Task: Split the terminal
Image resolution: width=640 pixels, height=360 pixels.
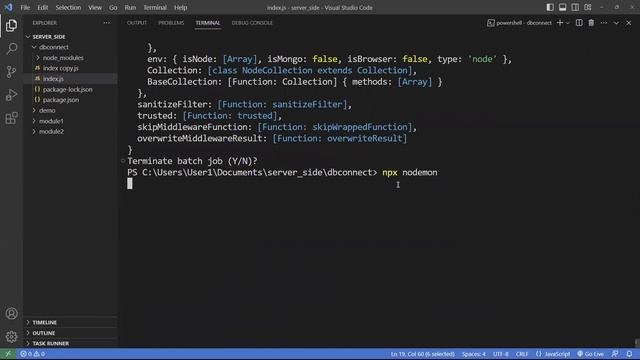Action: [x=579, y=23]
